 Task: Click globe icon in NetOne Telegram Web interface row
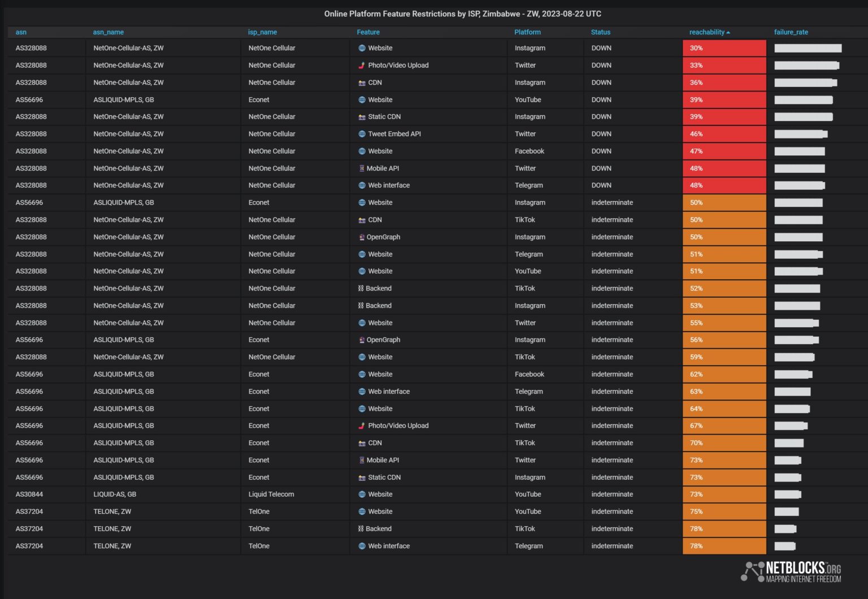pos(362,185)
